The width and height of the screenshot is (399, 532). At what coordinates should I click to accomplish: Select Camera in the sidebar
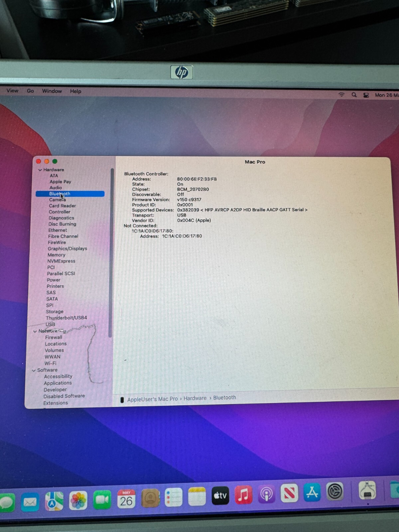[58, 199]
